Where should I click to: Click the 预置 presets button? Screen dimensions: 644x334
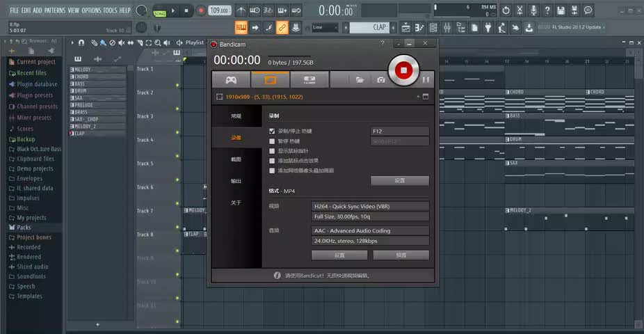401,255
